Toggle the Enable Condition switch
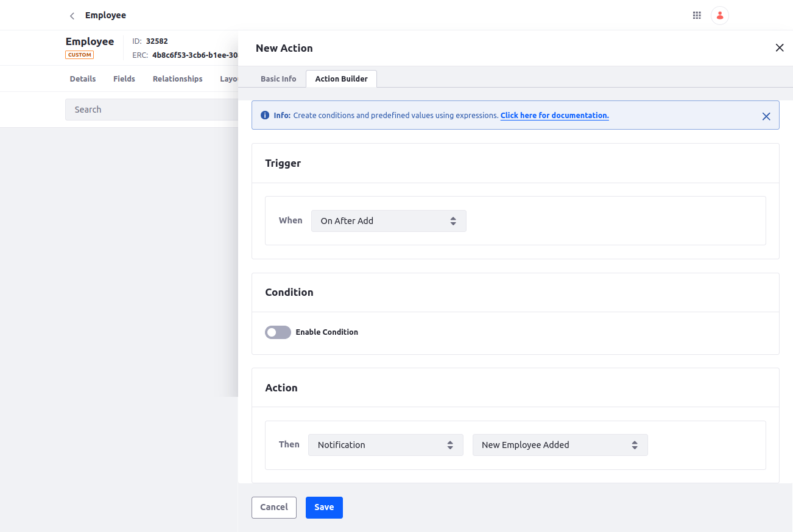Viewport: 793px width, 532px height. click(x=278, y=332)
